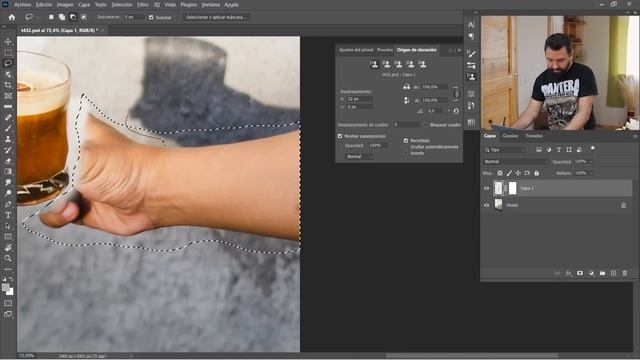Open the Ventana menu
The height and width of the screenshot is (360, 640).
[x=210, y=4]
